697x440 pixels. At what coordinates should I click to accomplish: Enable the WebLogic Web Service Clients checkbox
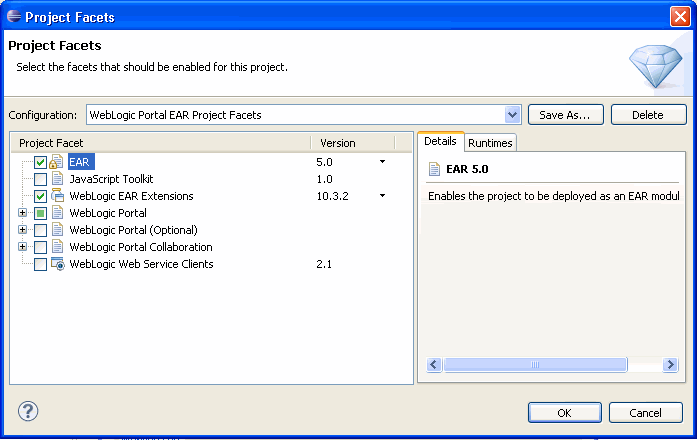(40, 264)
